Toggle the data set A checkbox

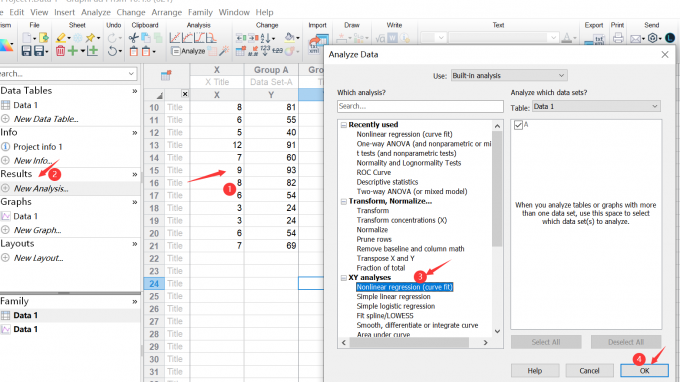click(518, 125)
